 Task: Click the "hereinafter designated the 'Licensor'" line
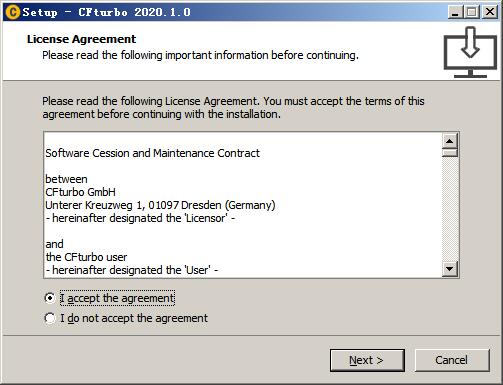click(140, 218)
